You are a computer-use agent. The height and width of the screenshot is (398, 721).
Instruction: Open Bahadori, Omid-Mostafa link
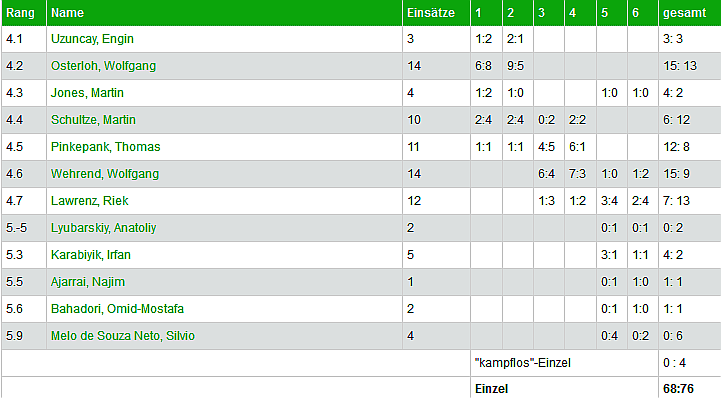pyautogui.click(x=117, y=309)
